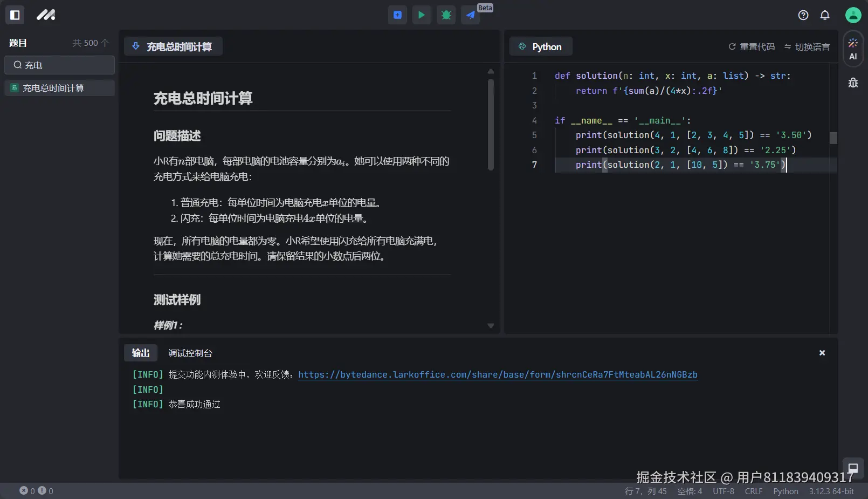This screenshot has width=868, height=499.
Task: Toggle the sidebar panel icon
Action: pyautogui.click(x=15, y=15)
